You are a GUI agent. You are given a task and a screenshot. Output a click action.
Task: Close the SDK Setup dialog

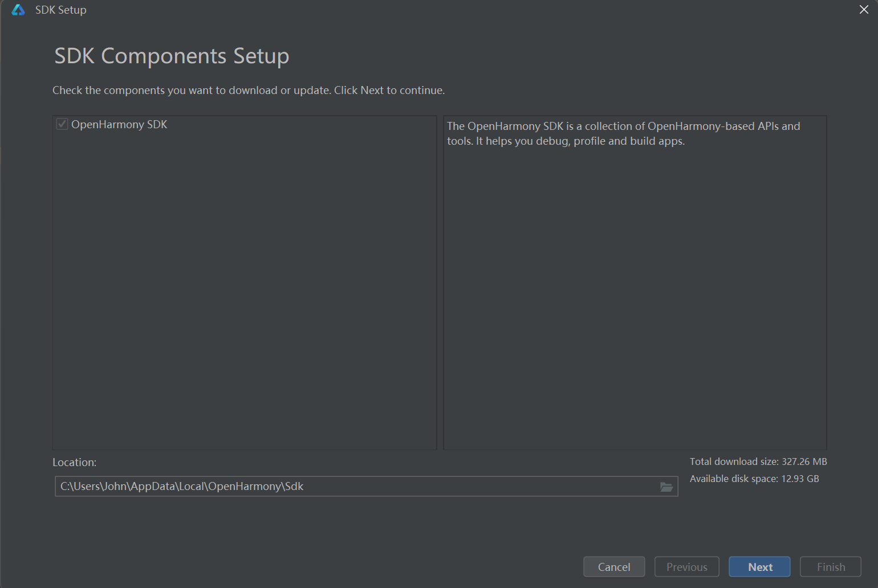864,10
